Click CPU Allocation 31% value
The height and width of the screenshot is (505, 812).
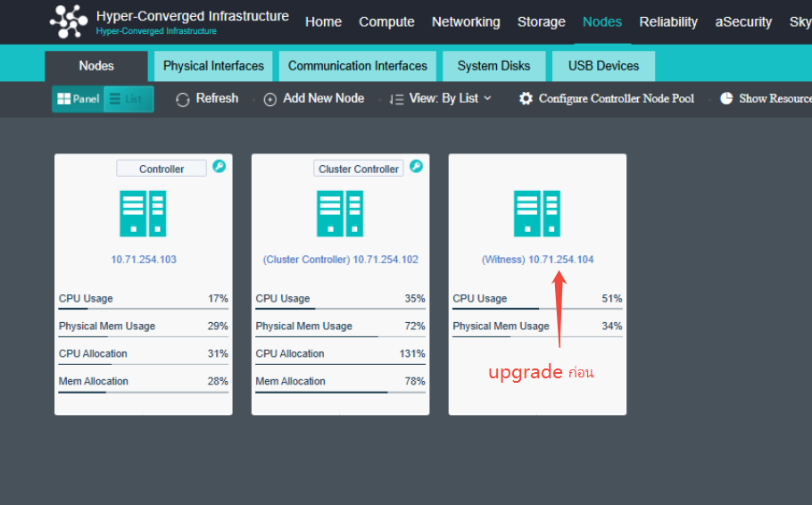coord(218,353)
